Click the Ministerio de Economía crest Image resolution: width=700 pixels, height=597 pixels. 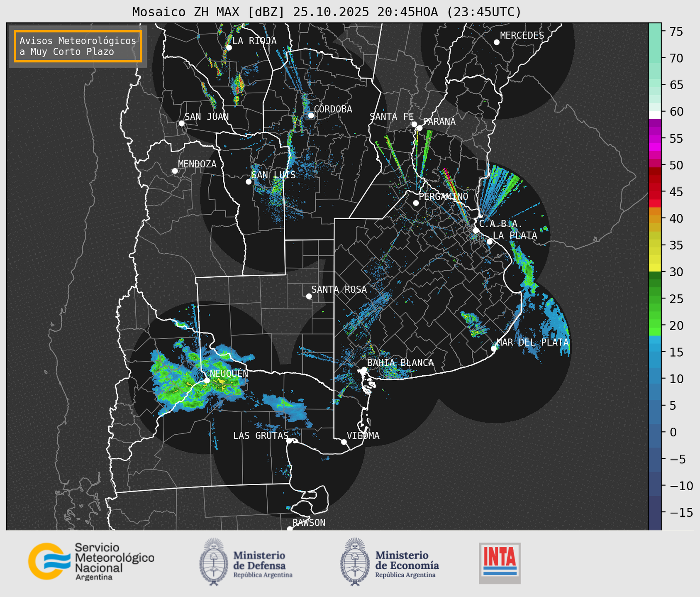[x=355, y=562]
